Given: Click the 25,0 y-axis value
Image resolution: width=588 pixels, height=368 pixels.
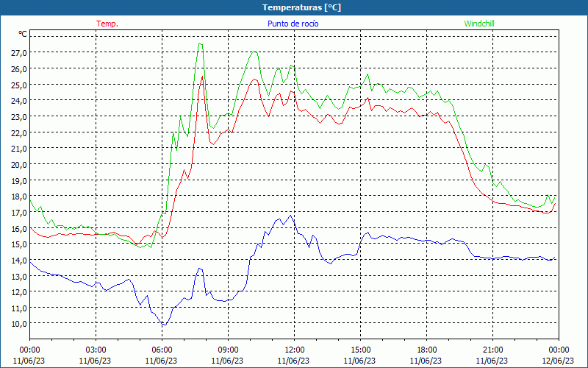Looking at the screenshot, I should (x=19, y=85).
